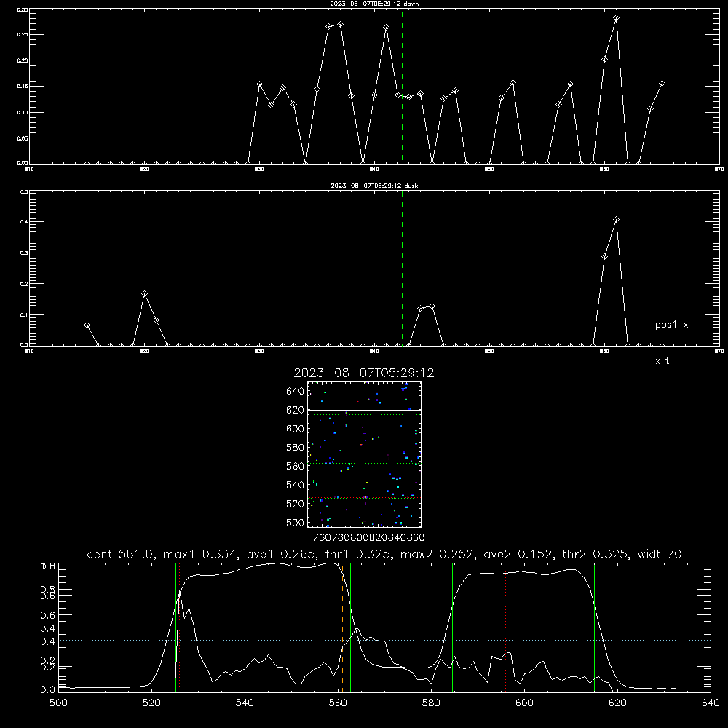
Task: Click the green solid line near 615
Action: pyautogui.click(x=594, y=628)
